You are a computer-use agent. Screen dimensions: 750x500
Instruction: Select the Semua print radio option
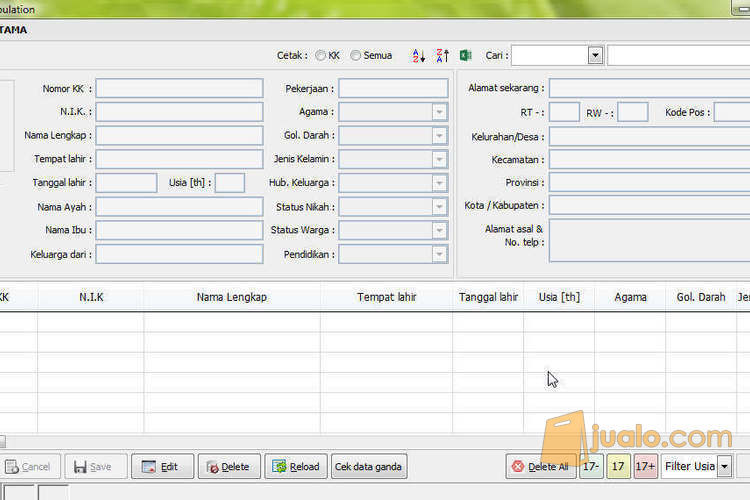(355, 56)
